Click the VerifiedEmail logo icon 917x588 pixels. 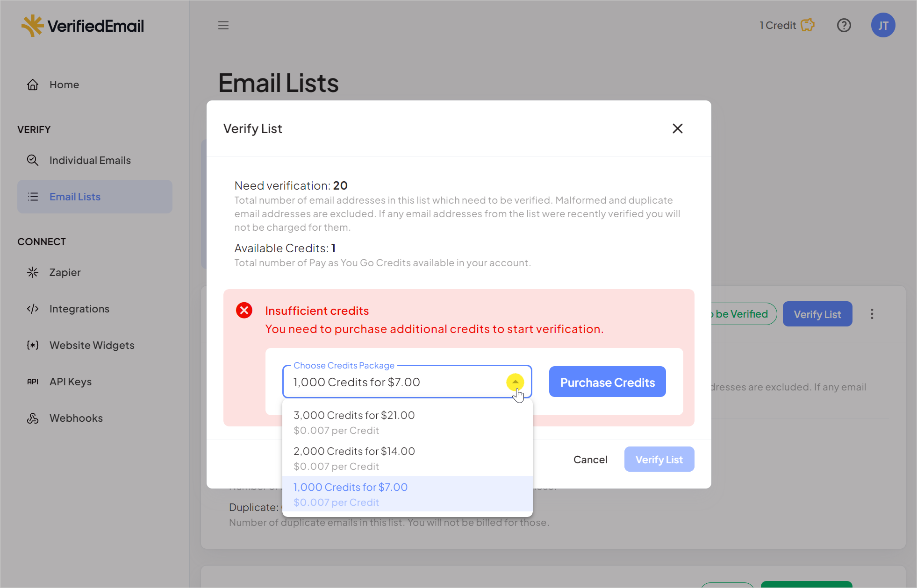(x=31, y=25)
